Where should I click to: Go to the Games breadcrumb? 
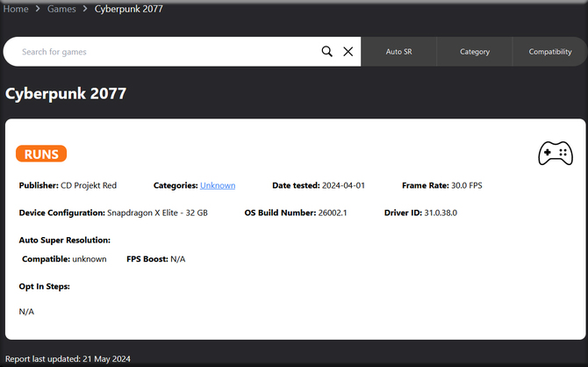pos(61,9)
